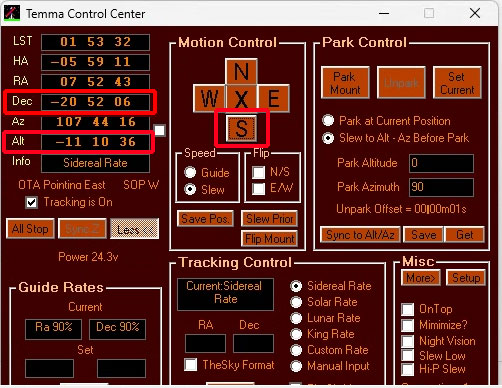Image resolution: width=502 pixels, height=388 pixels.
Task: Click the Temma app icon in title bar
Action: click(x=12, y=13)
